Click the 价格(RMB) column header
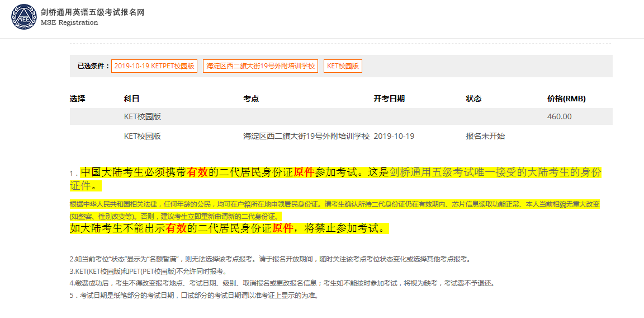Image resolution: width=644 pixels, height=318 pixels. [566, 99]
